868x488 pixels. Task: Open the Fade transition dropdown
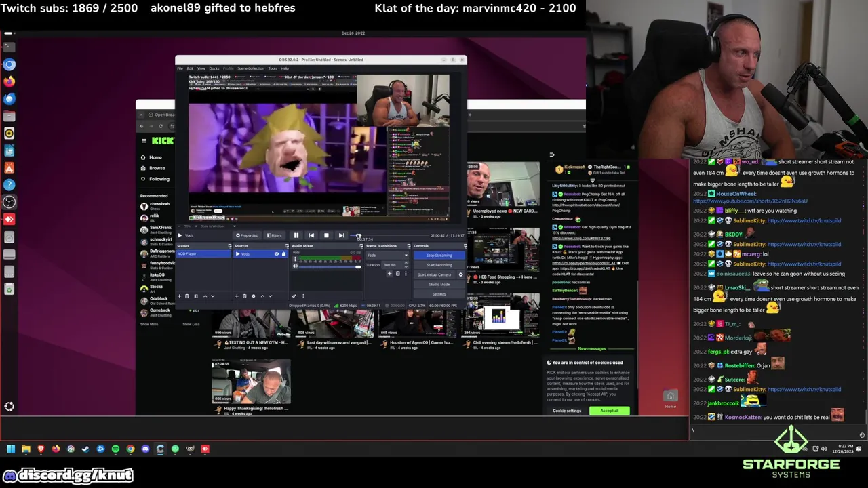pos(387,255)
